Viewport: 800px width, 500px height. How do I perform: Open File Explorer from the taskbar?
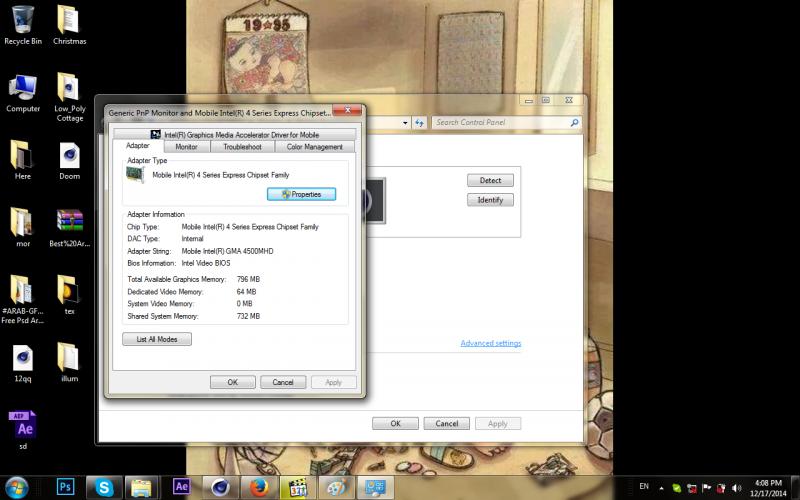[141, 487]
